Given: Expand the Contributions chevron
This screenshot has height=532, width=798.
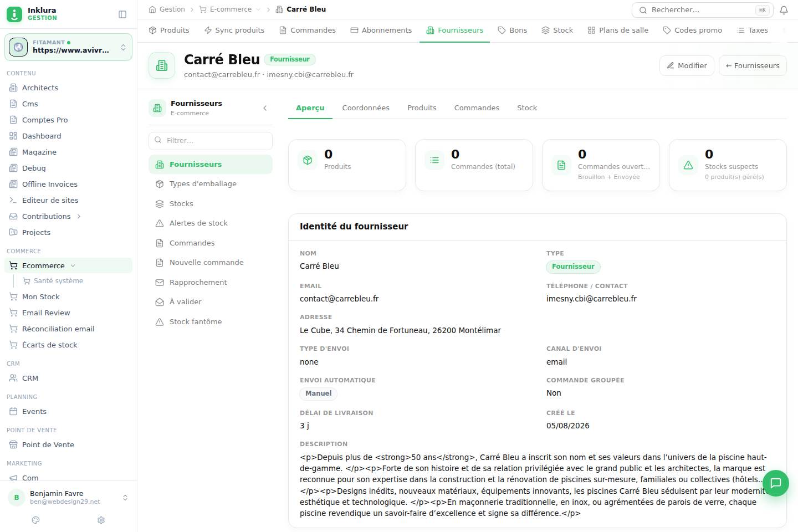Looking at the screenshot, I should pos(79,216).
